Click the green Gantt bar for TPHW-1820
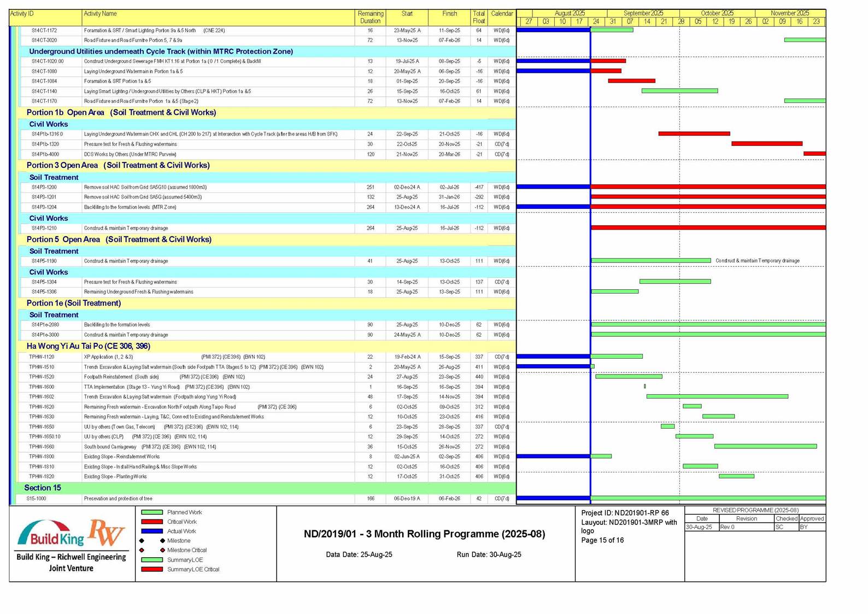Viewport: 868px width, 614px height. (736, 476)
